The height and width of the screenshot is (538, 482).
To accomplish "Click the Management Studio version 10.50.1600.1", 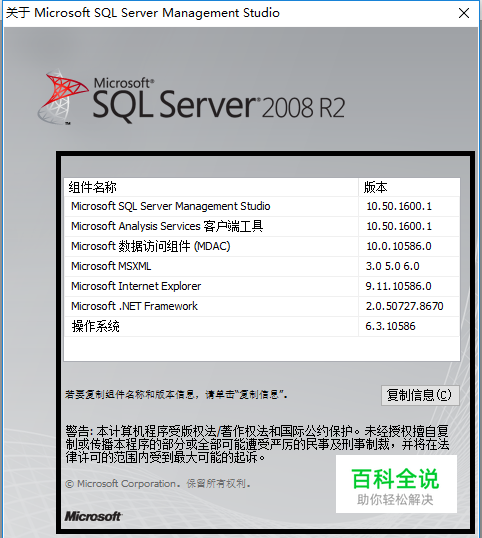I will (399, 206).
